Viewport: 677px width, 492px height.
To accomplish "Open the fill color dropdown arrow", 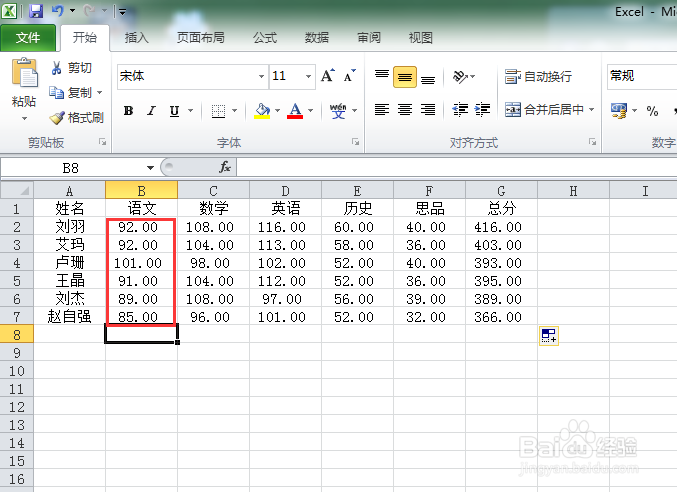I will [277, 111].
